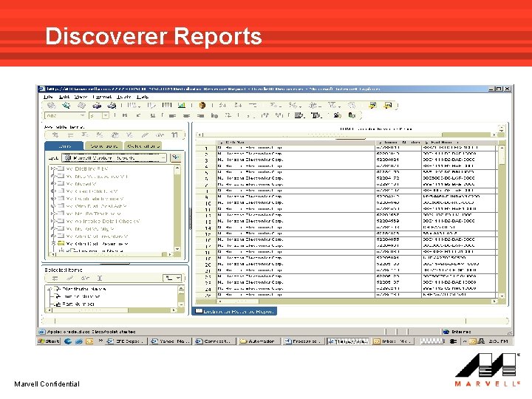Click the Italic formatting icon
The height and width of the screenshot is (399, 532).
[x=138, y=115]
